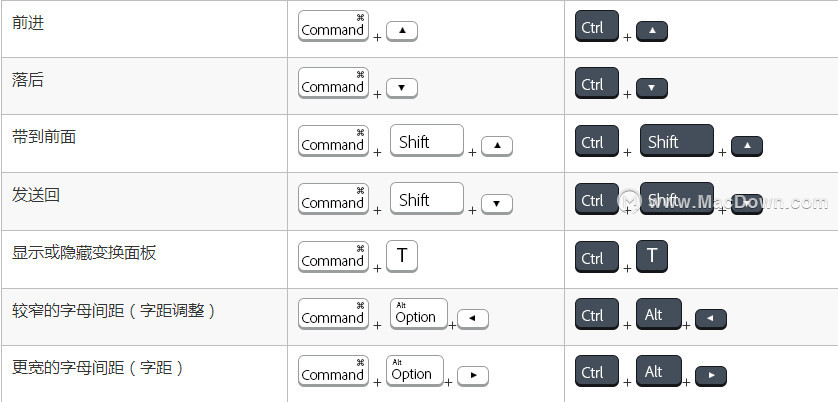The width and height of the screenshot is (838, 402).
Task: Click the dark up arrow key in 前进 row
Action: [651, 31]
